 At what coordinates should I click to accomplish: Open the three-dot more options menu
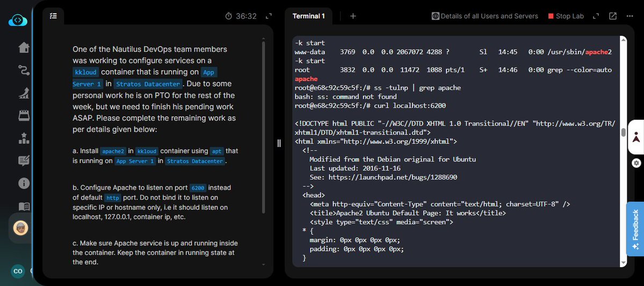[629, 16]
